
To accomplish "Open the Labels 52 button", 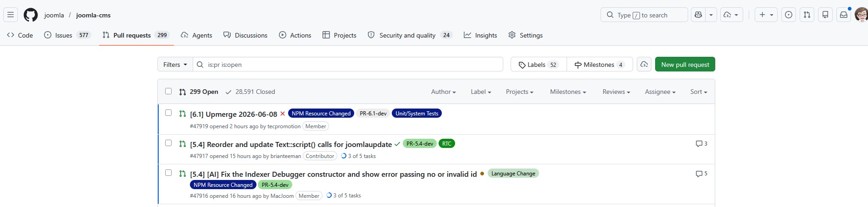I will coord(539,65).
